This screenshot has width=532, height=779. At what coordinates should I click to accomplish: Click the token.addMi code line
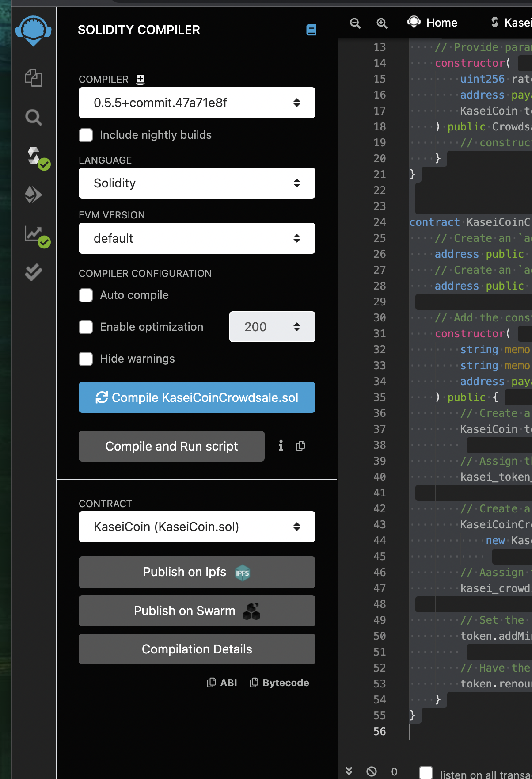pyautogui.click(x=495, y=636)
